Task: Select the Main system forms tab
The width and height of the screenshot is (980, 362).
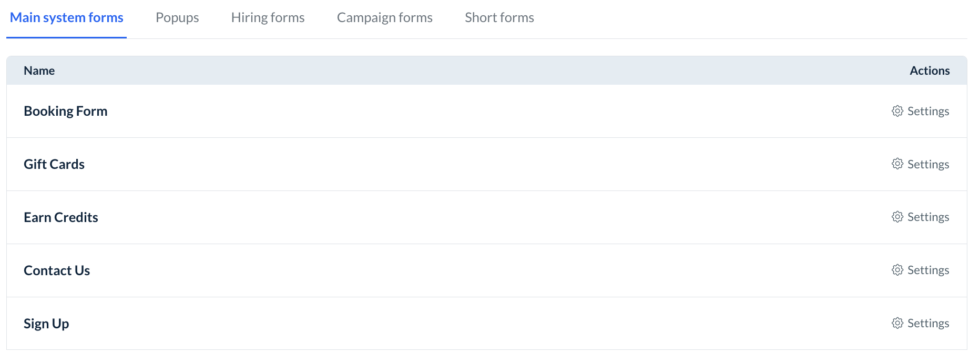Action: pyautogui.click(x=67, y=18)
